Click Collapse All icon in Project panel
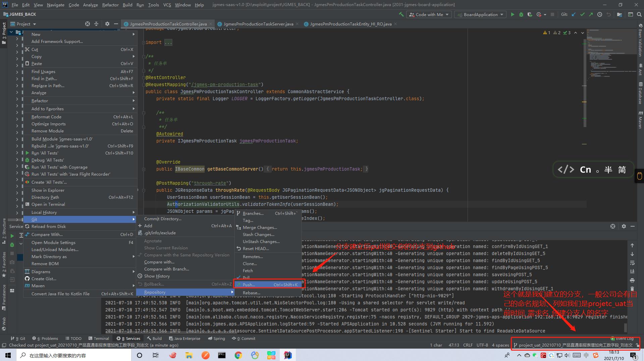Image resolution: width=644 pixels, height=361 pixels. [x=96, y=24]
